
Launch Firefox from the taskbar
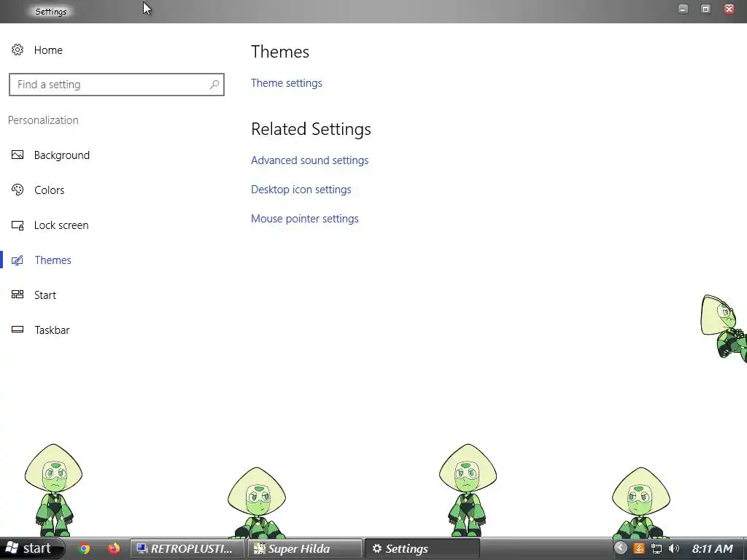click(113, 548)
